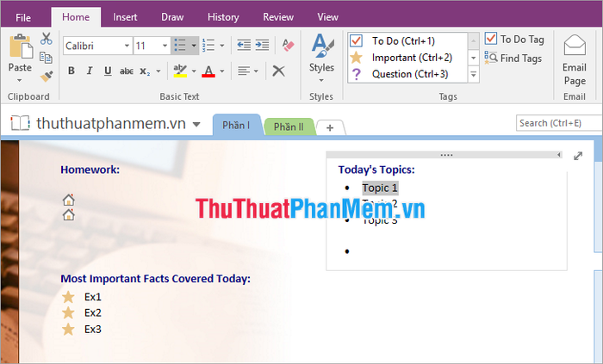This screenshot has width=603, height=364.
Task: Click the notebook book icon
Action: pos(20,123)
